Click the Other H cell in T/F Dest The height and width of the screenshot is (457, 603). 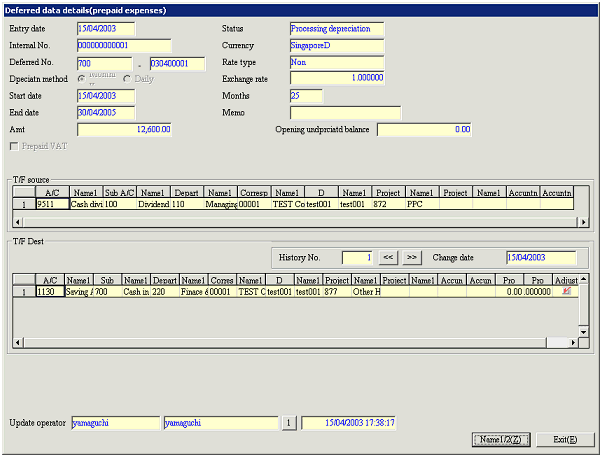pyautogui.click(x=366, y=292)
